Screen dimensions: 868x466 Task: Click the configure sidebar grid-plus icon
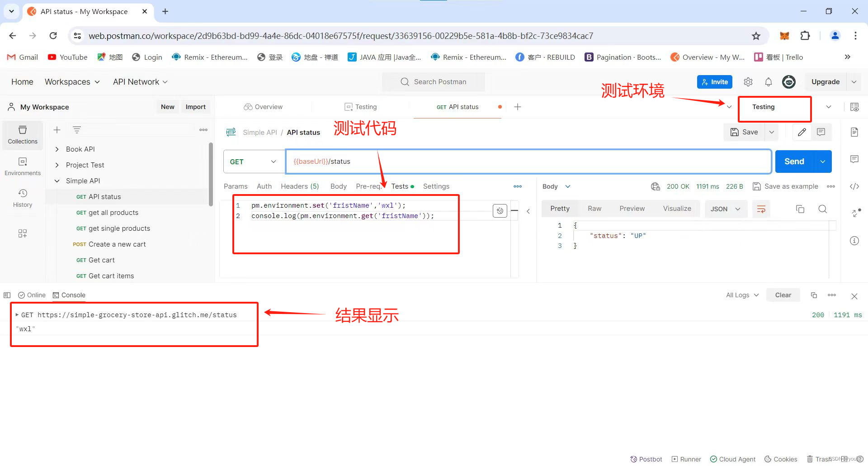[x=23, y=233]
